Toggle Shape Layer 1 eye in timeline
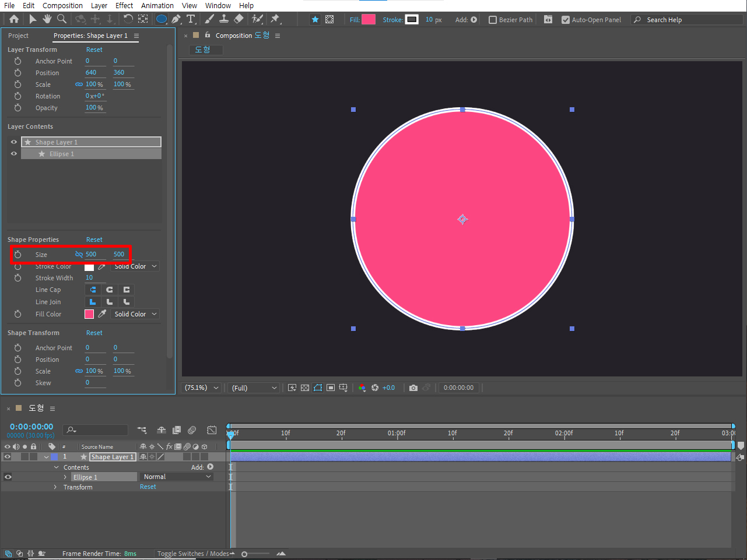 coord(8,457)
